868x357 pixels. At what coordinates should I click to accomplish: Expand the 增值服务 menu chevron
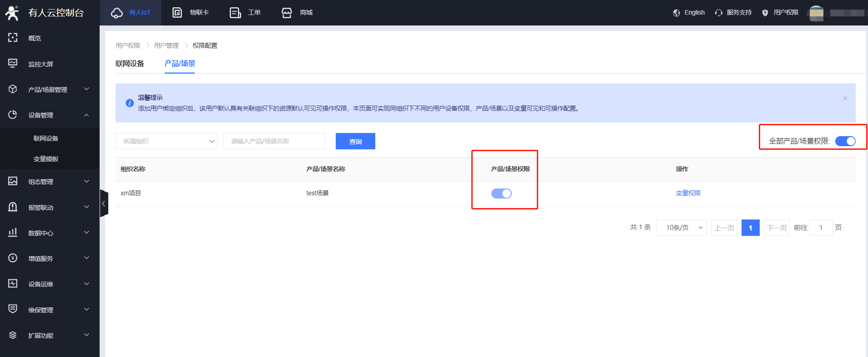[x=86, y=258]
